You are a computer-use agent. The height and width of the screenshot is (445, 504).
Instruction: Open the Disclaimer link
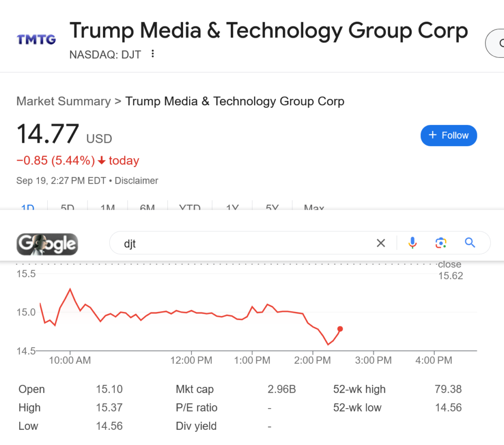pyautogui.click(x=136, y=181)
